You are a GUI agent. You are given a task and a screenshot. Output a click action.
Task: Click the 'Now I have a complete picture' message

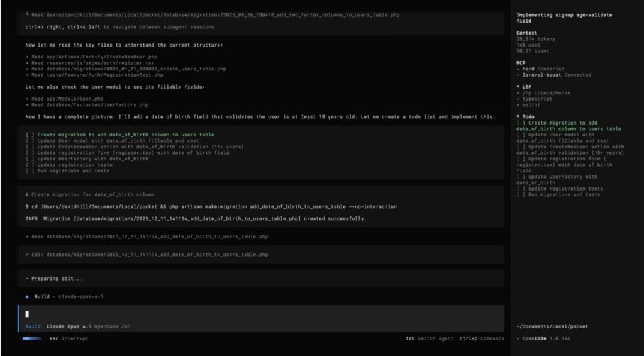260,116
